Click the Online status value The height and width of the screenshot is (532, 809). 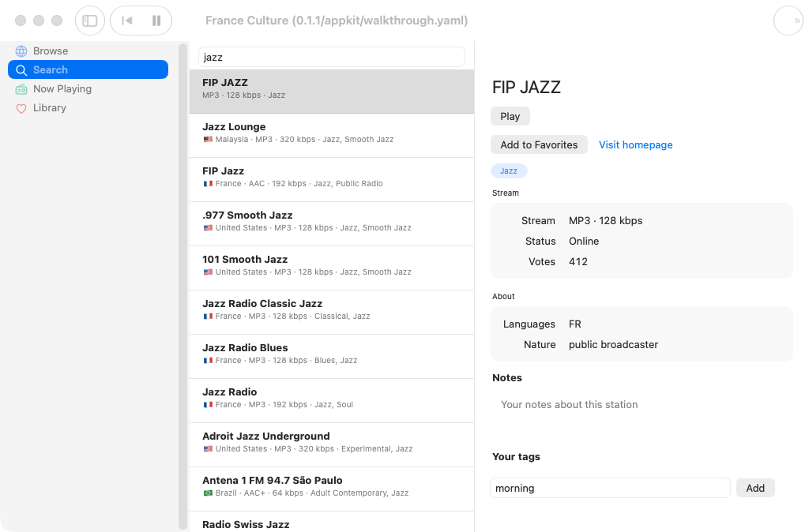pyautogui.click(x=584, y=242)
